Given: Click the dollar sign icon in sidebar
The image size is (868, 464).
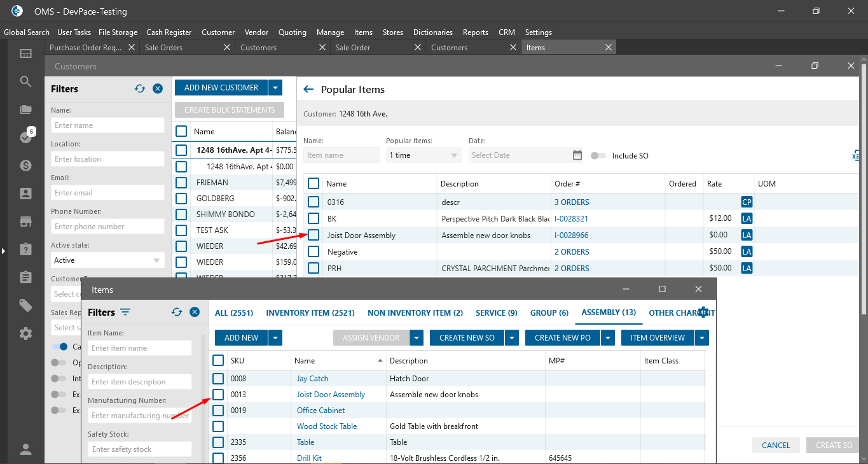Looking at the screenshot, I should pyautogui.click(x=25, y=165).
